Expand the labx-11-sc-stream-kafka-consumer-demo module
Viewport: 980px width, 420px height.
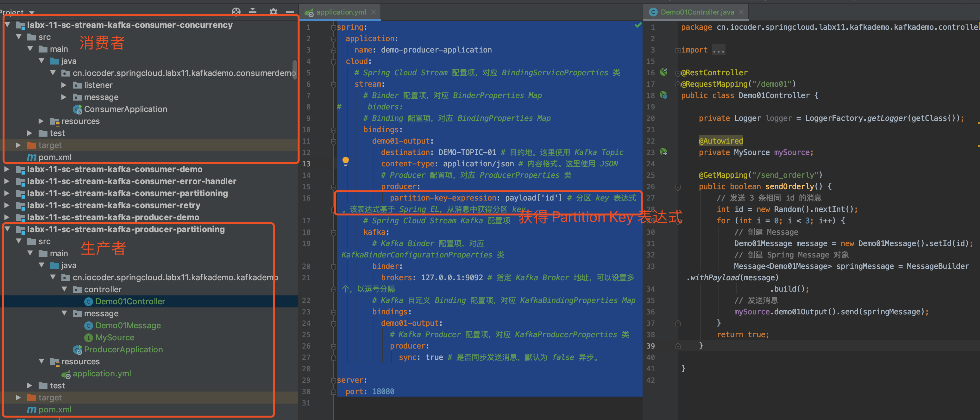pos(7,169)
